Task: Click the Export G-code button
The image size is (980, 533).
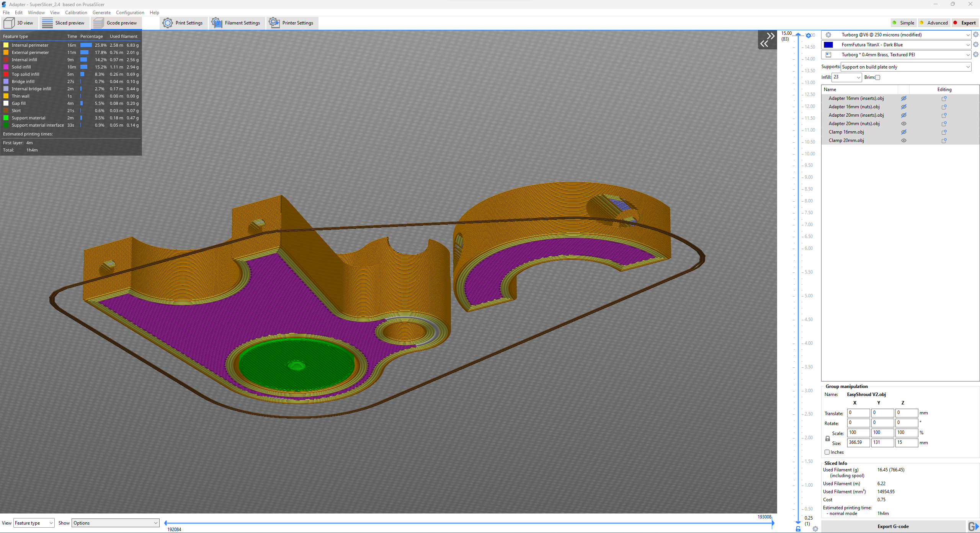Action: [x=893, y=526]
